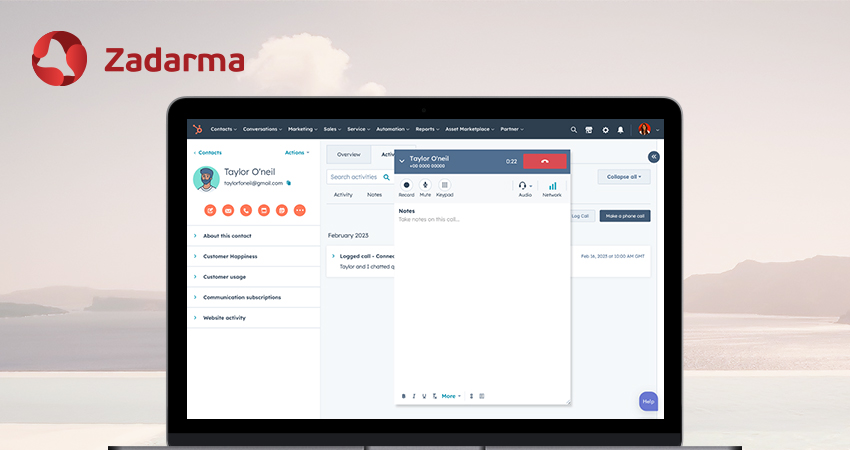Open the Audio device dropdown
The width and height of the screenshot is (850, 450).
point(525,189)
